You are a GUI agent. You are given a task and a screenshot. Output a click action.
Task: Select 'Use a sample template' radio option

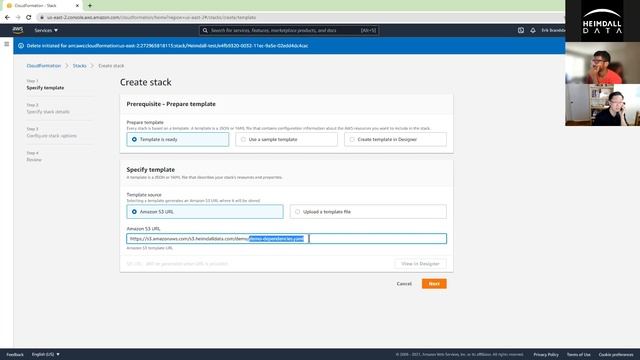287,140
